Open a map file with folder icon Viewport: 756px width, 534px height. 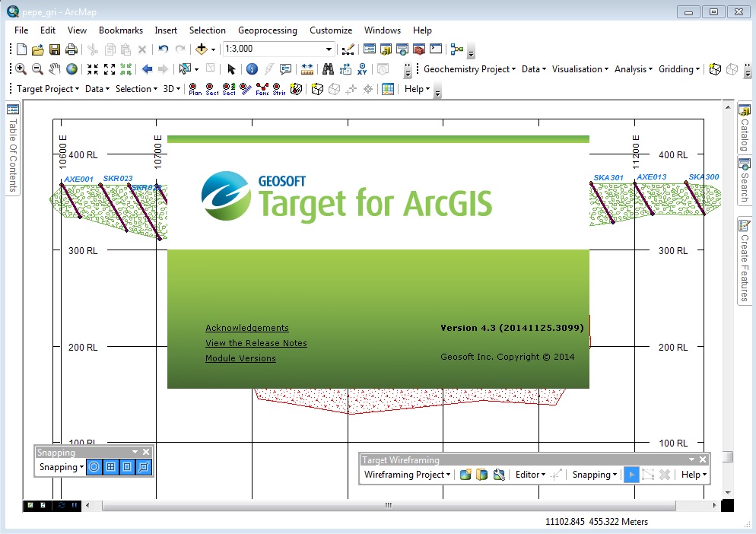tap(37, 49)
